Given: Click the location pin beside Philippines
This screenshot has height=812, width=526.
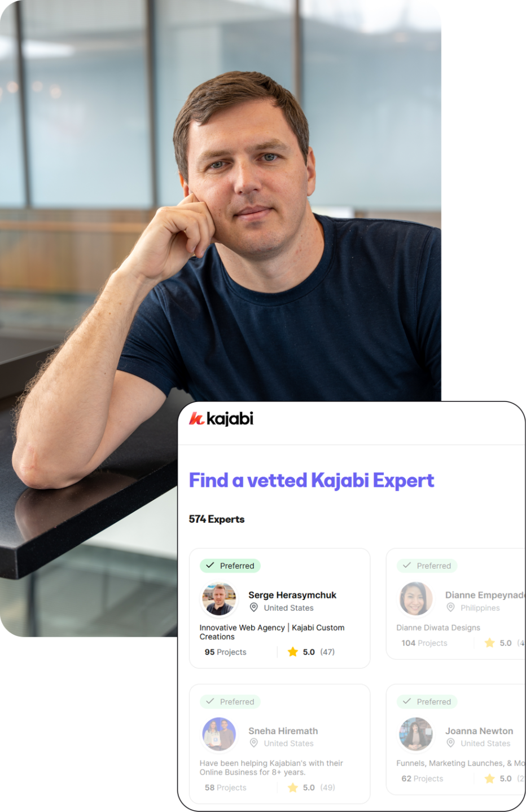Looking at the screenshot, I should pyautogui.click(x=450, y=607).
